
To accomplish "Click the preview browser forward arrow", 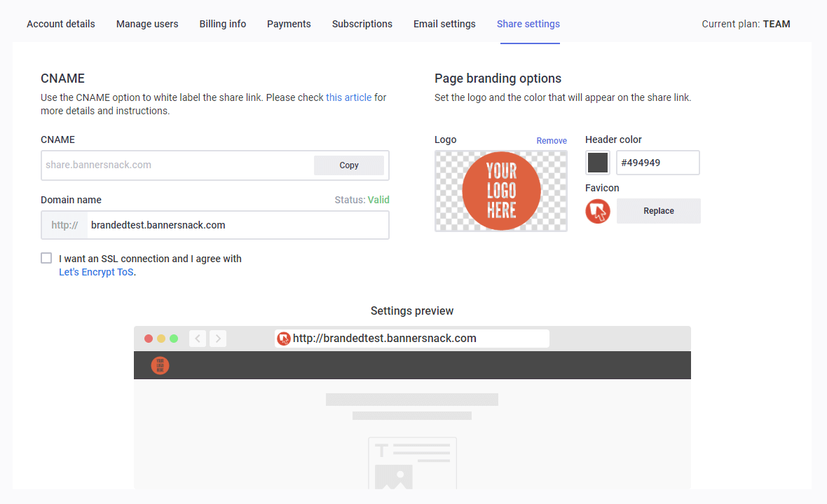I will point(218,339).
